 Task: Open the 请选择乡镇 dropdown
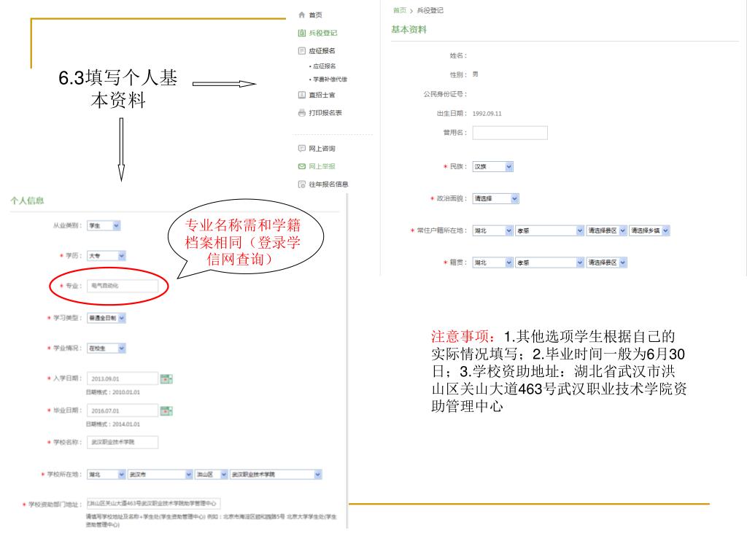pyautogui.click(x=649, y=230)
